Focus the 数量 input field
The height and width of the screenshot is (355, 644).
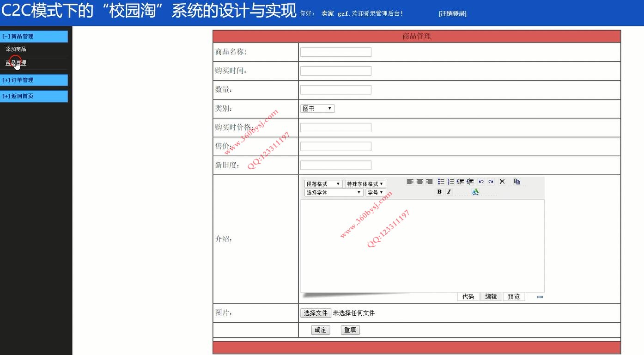[x=336, y=90]
